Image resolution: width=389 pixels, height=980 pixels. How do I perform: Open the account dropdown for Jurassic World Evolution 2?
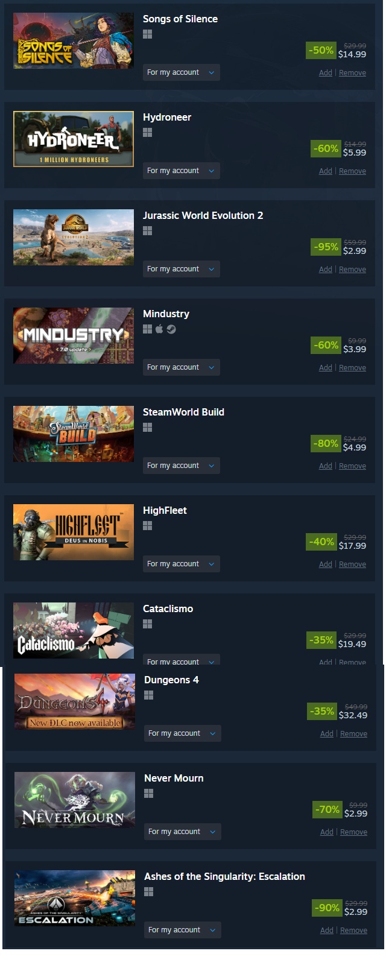tap(181, 269)
